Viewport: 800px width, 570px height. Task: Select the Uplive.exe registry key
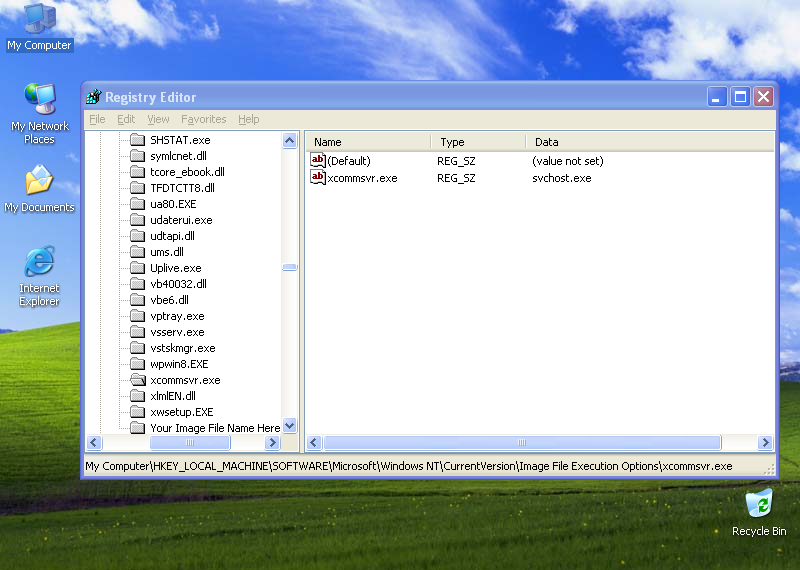pos(175,268)
